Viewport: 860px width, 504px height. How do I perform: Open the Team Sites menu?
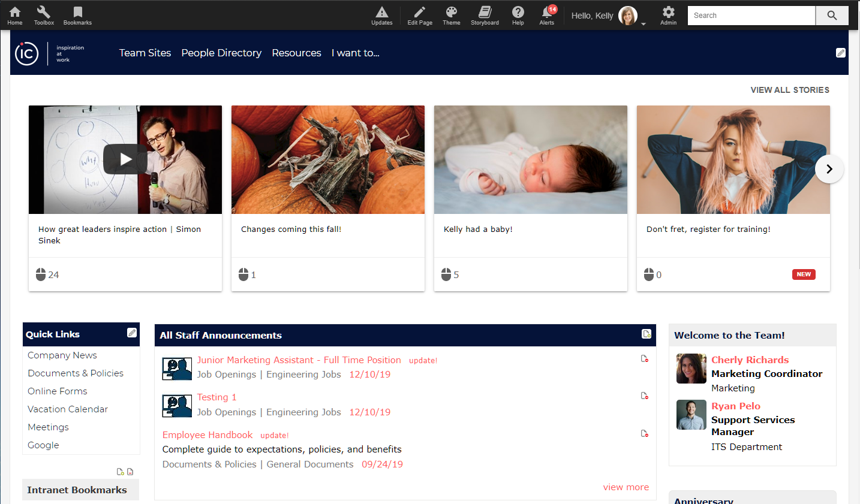(x=145, y=53)
